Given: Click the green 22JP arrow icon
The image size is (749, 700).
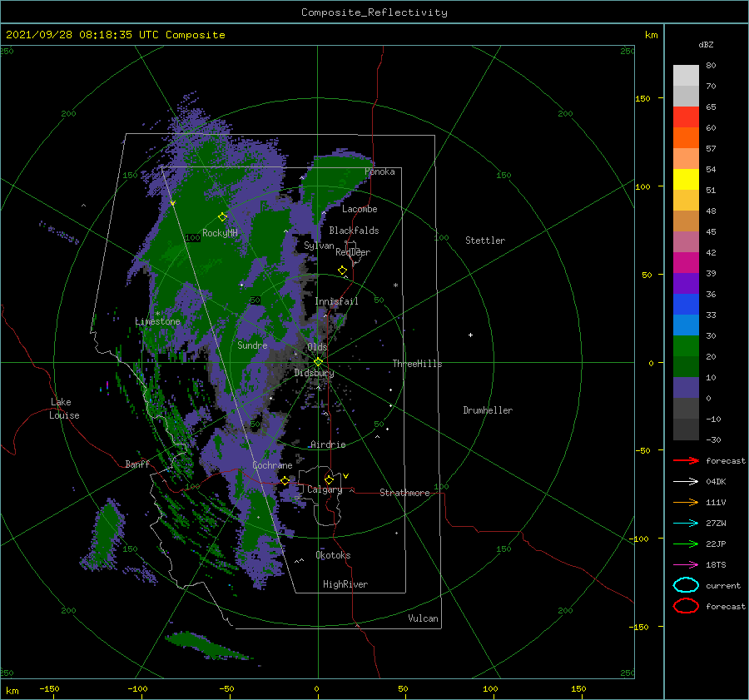Looking at the screenshot, I should [x=686, y=544].
